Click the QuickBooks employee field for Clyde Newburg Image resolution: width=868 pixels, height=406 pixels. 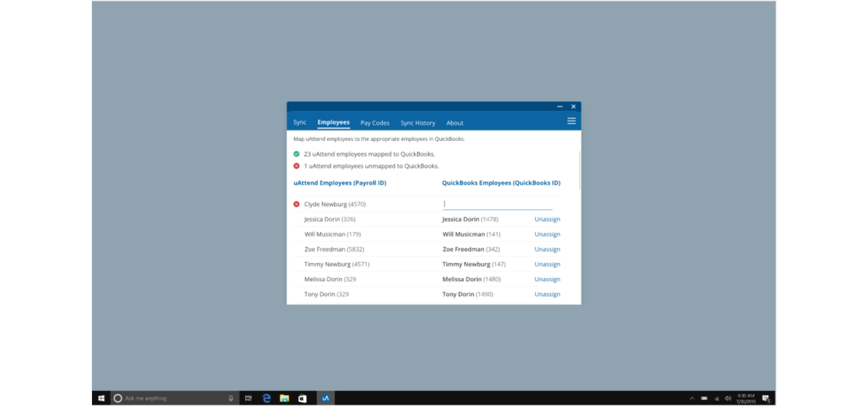[497, 204]
